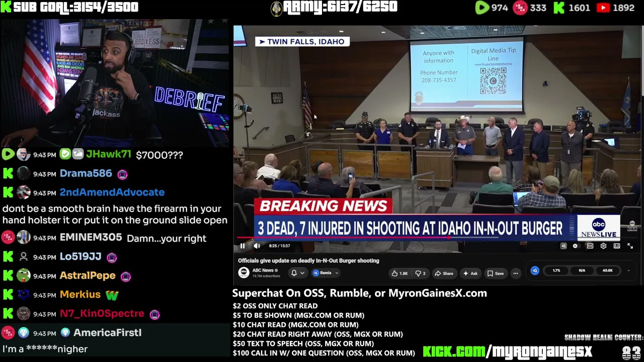Click the $7000??? chat message text

(159, 155)
